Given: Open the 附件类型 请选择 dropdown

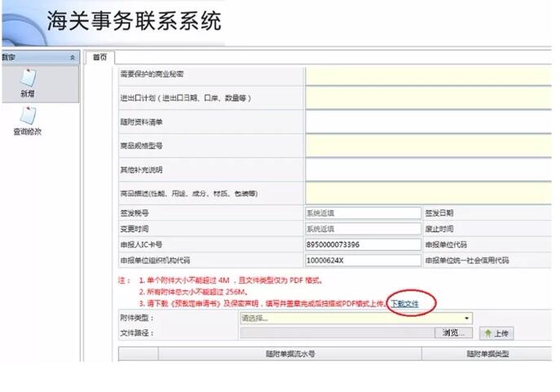Looking at the screenshot, I should coord(356,318).
